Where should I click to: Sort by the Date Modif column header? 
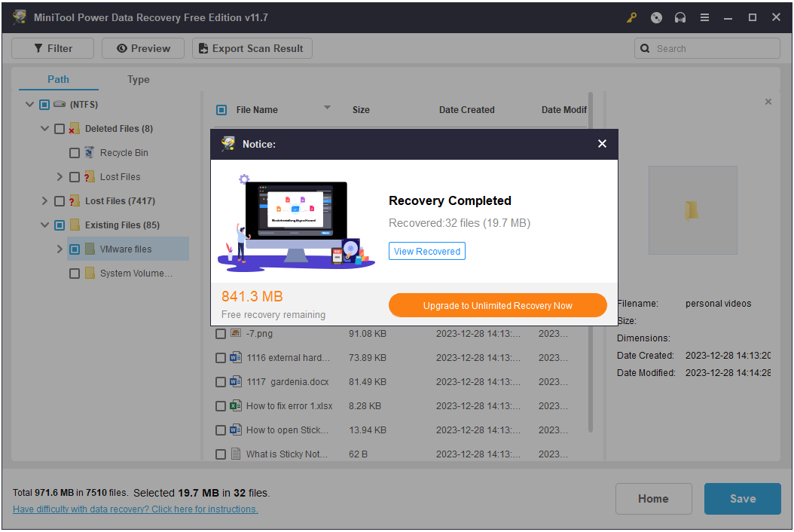(x=563, y=110)
